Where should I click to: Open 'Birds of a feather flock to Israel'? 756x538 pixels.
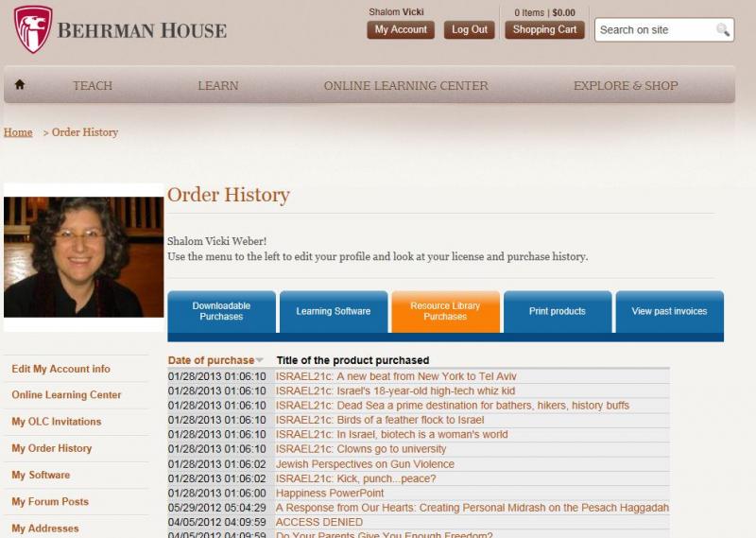click(380, 420)
